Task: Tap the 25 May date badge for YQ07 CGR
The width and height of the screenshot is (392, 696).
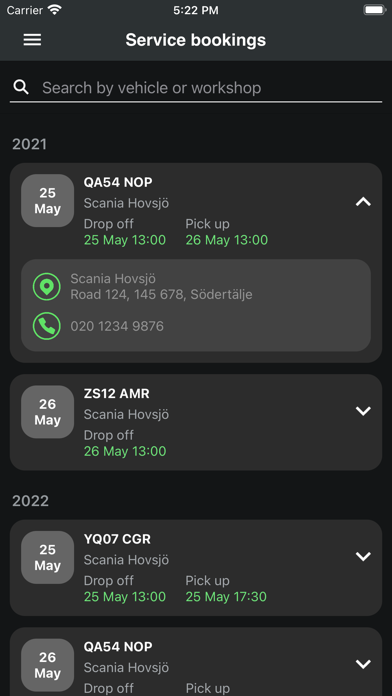Action: click(48, 558)
